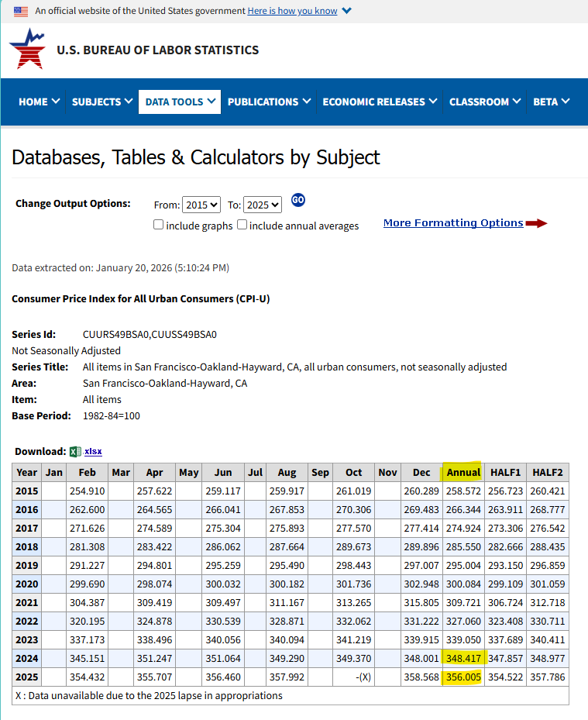588x720 pixels.
Task: Expand the PUBLICATIONS menu
Action: [x=269, y=102]
